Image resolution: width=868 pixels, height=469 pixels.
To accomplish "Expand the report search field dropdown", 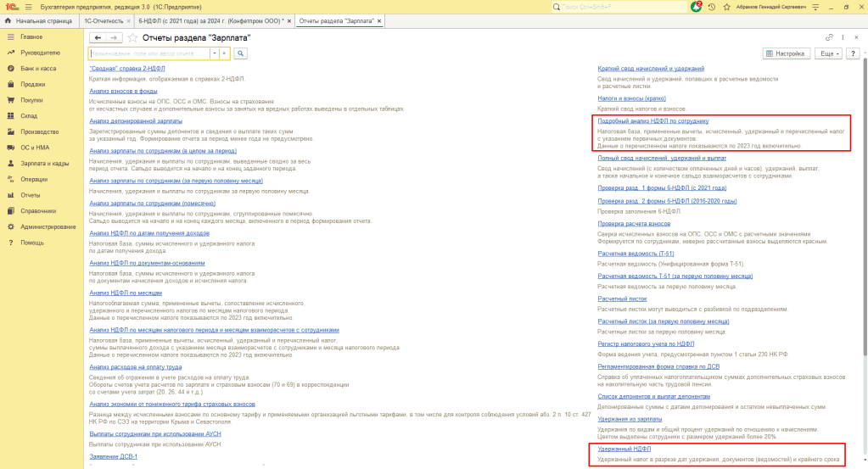I will pyautogui.click(x=214, y=53).
